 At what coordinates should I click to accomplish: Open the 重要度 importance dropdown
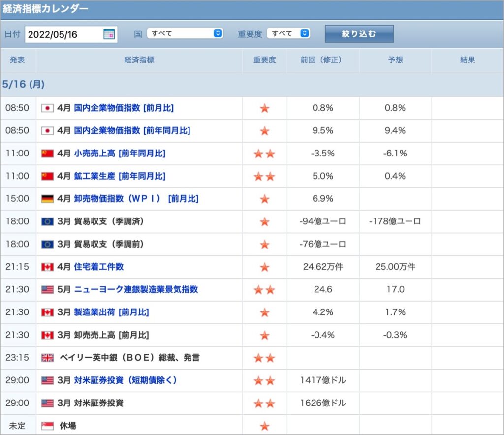pyautogui.click(x=288, y=33)
